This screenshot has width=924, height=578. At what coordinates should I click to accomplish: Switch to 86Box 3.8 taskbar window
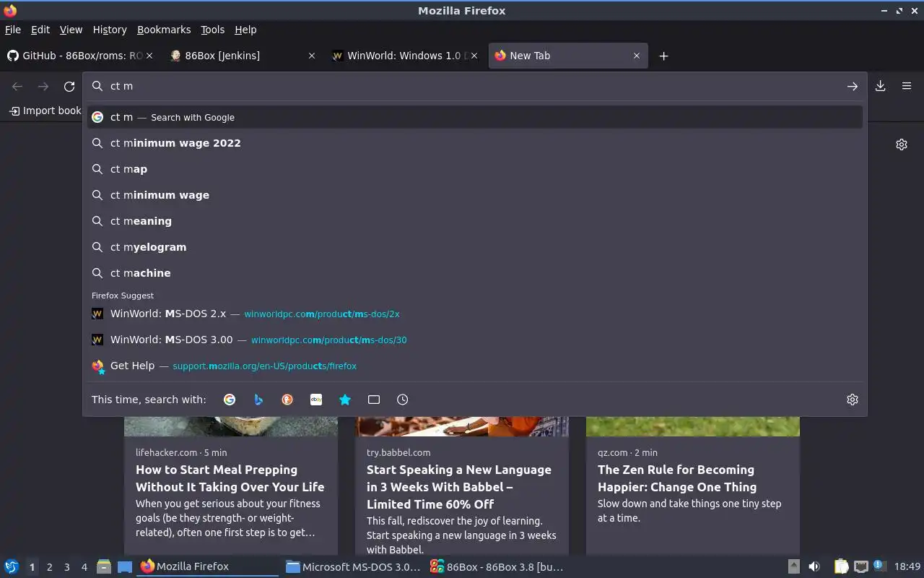496,567
